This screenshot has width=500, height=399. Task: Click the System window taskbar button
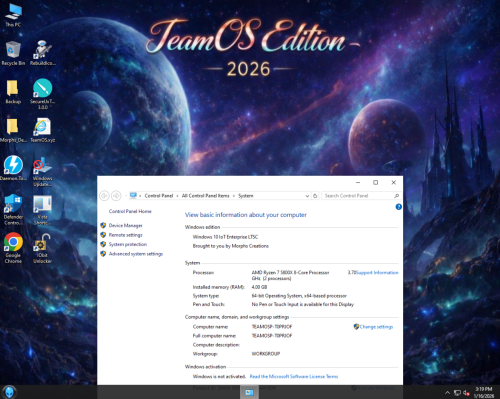tap(249, 392)
